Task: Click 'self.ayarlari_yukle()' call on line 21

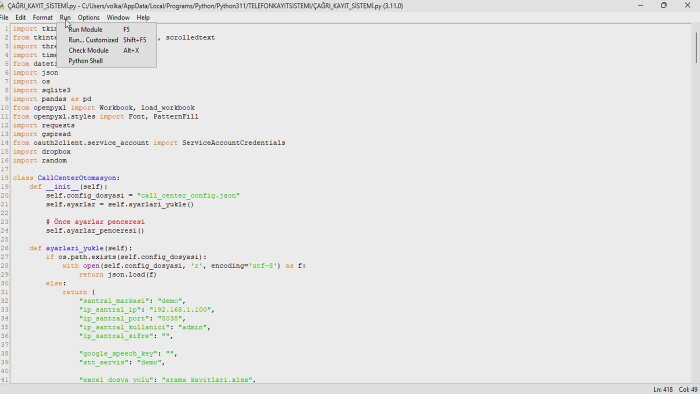Action: (x=151, y=204)
